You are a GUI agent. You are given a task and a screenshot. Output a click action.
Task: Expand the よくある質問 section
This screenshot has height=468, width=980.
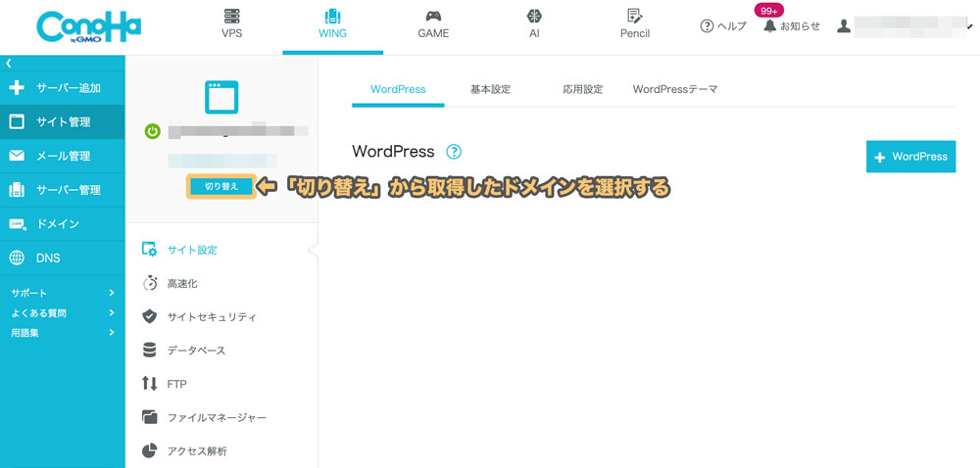coord(63,313)
